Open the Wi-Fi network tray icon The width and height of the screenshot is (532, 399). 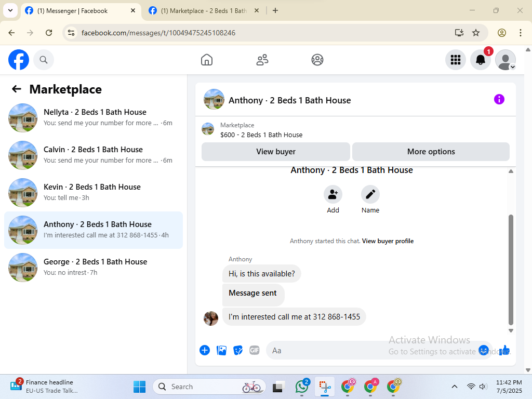pos(471,387)
